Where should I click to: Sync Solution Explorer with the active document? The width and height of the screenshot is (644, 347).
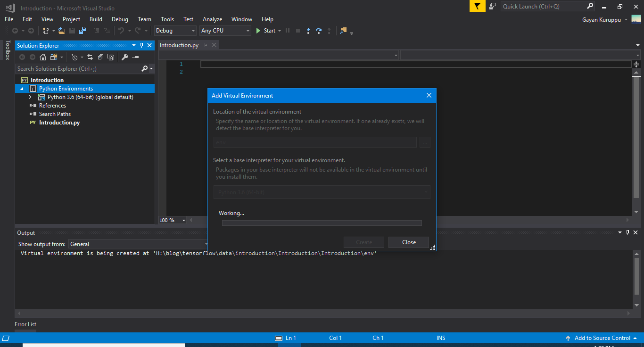90,57
